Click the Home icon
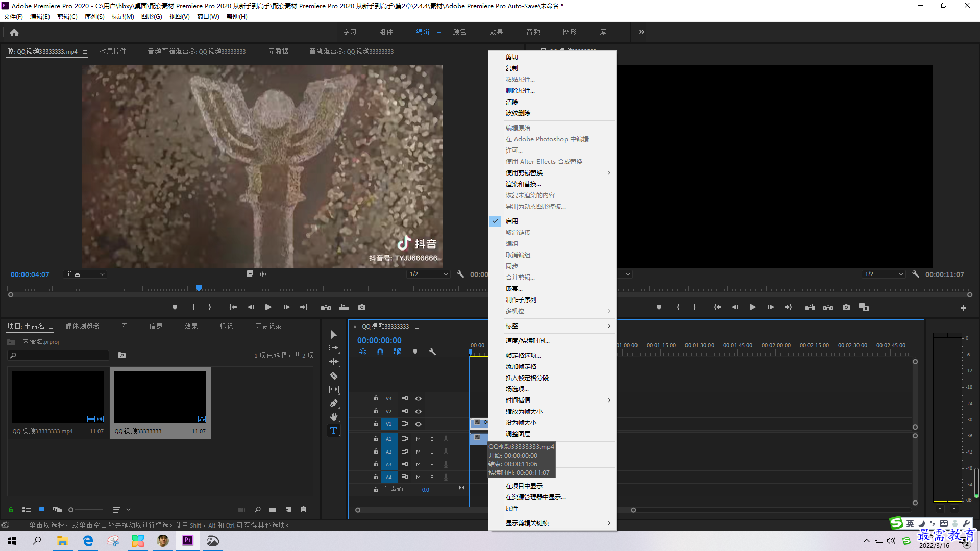 point(14,32)
